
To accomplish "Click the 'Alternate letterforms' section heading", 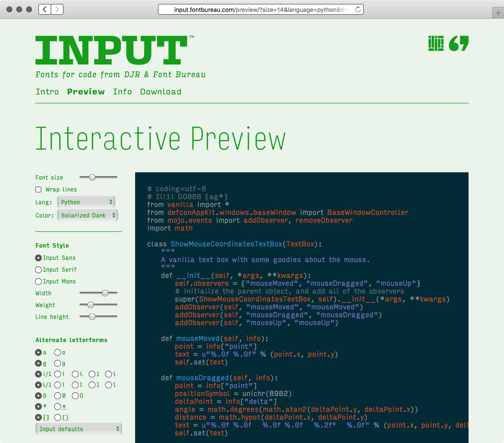I will pos(72,340).
